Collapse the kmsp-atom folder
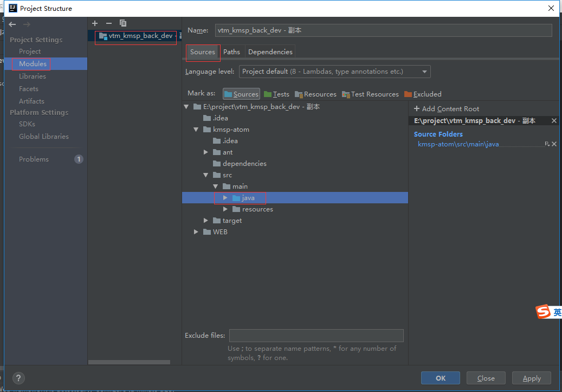Viewport: 562px width, 392px height. [196, 130]
